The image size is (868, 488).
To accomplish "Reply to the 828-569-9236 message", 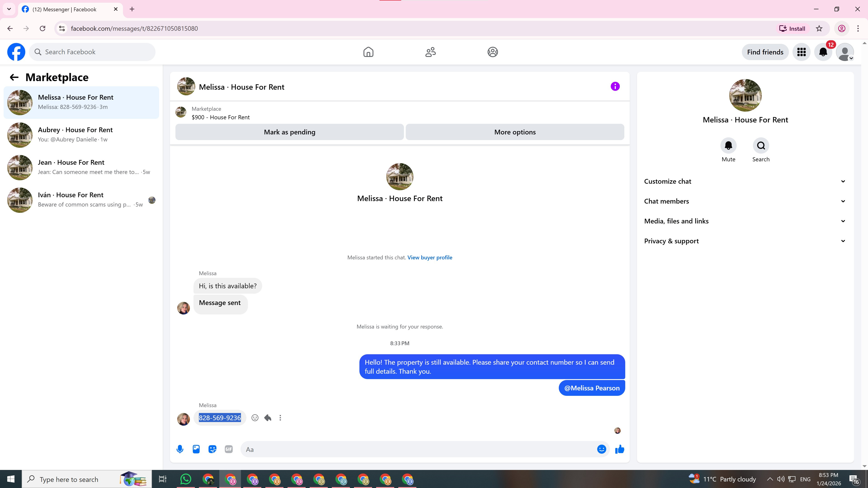I will click(x=268, y=418).
